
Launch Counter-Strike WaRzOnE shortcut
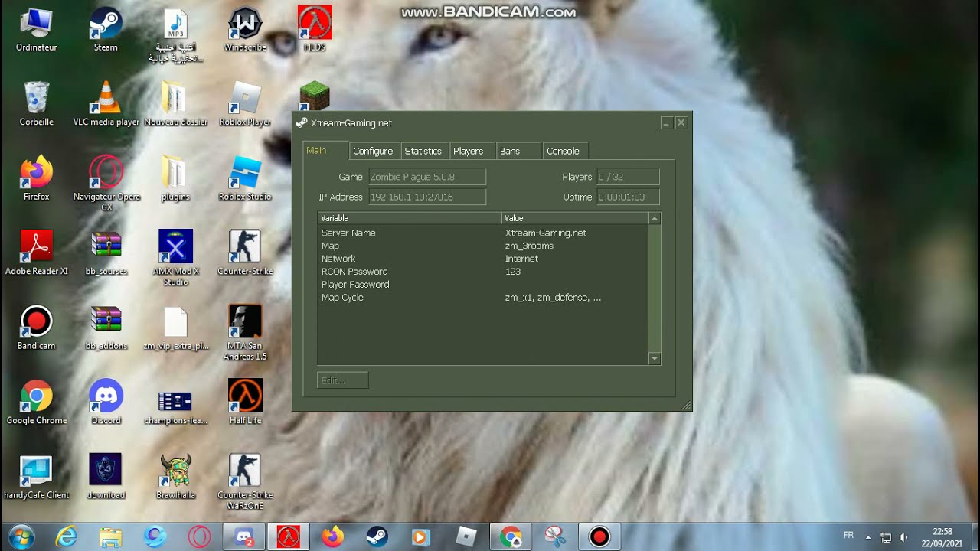tap(245, 481)
